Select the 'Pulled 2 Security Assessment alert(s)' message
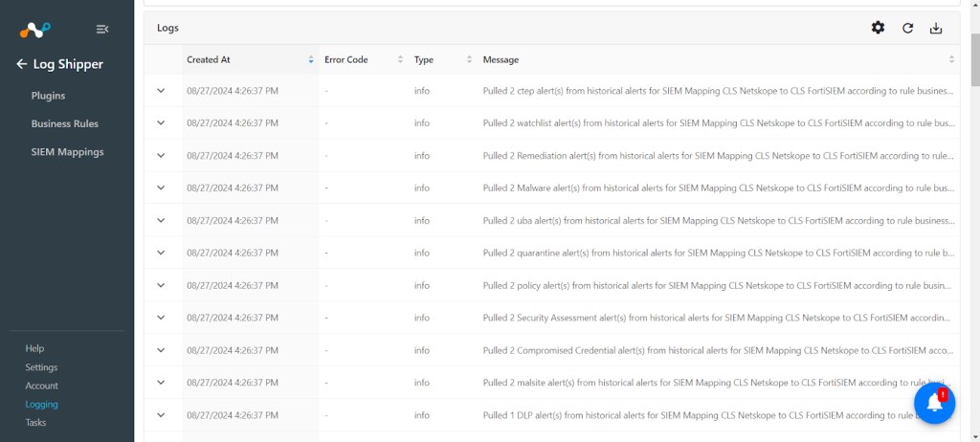The height and width of the screenshot is (442, 980). (x=719, y=318)
